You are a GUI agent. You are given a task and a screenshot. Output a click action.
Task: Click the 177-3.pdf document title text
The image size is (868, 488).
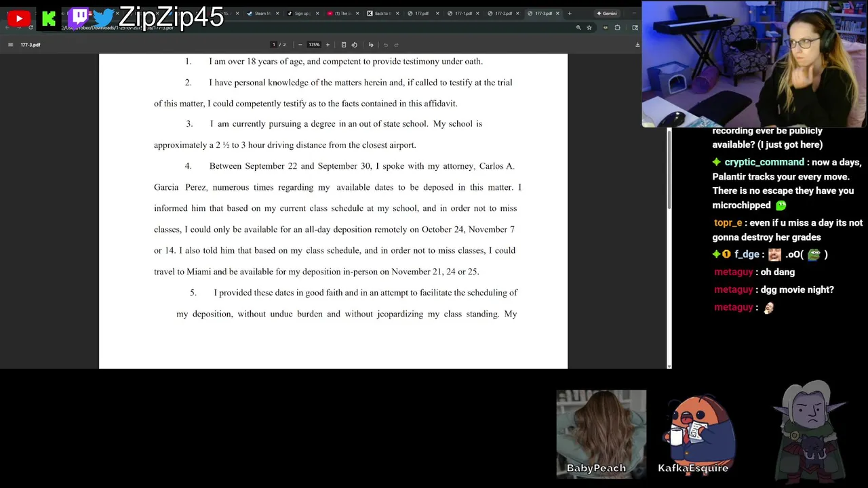(x=31, y=45)
